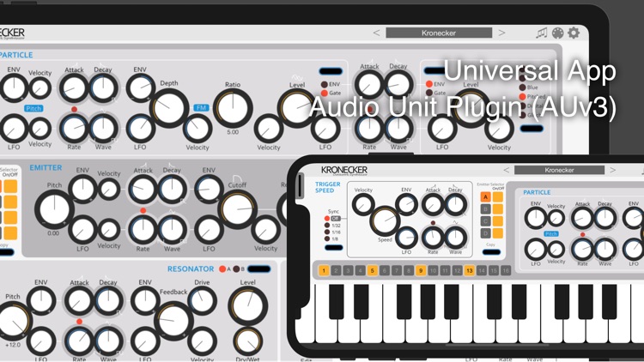Image resolution: width=644 pixels, height=362 pixels.
Task: Enable sequencer step 7 on phone
Action: 397,270
